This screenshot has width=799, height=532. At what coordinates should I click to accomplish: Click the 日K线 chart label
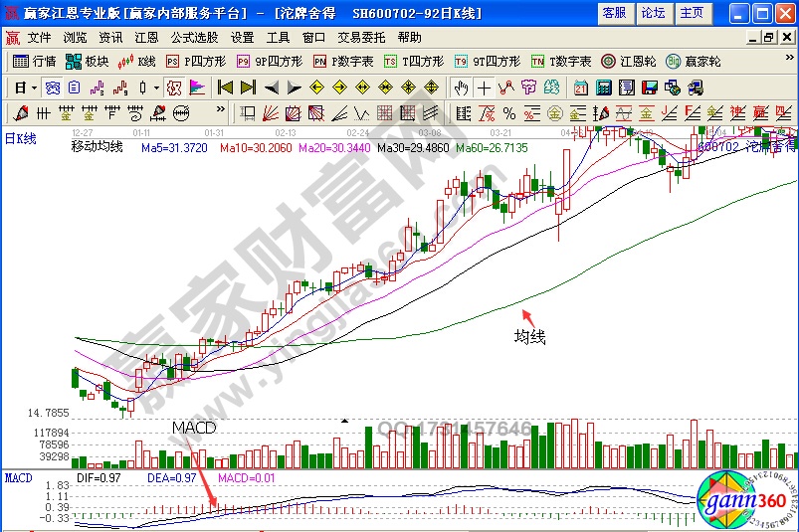point(20,139)
